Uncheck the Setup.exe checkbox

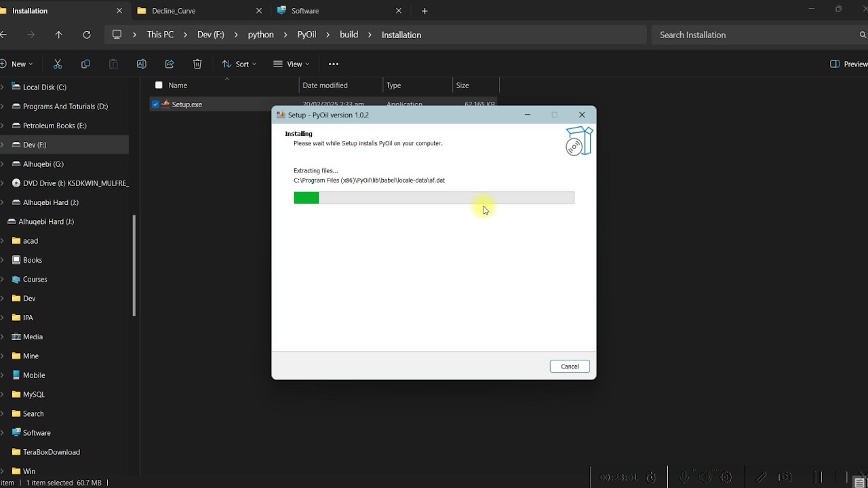point(155,105)
